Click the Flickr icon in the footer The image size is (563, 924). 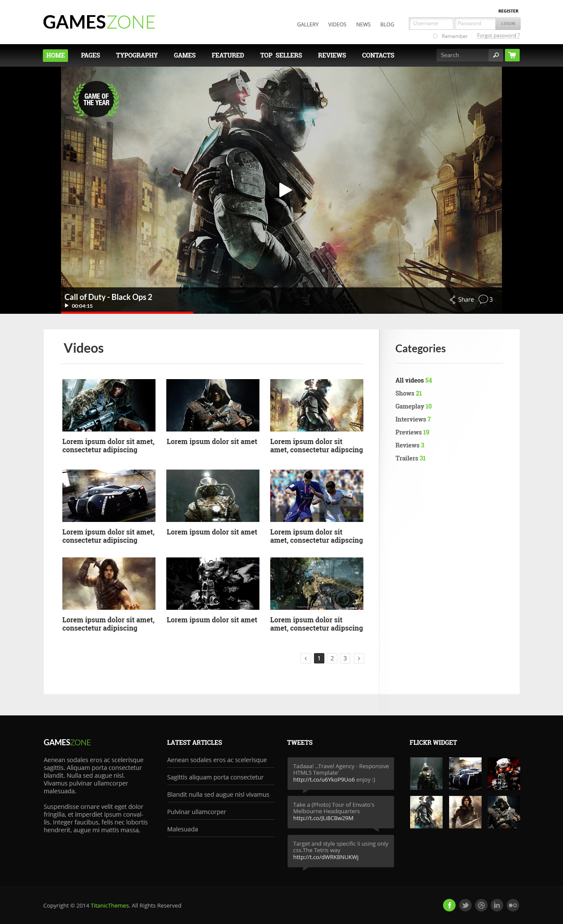click(513, 905)
